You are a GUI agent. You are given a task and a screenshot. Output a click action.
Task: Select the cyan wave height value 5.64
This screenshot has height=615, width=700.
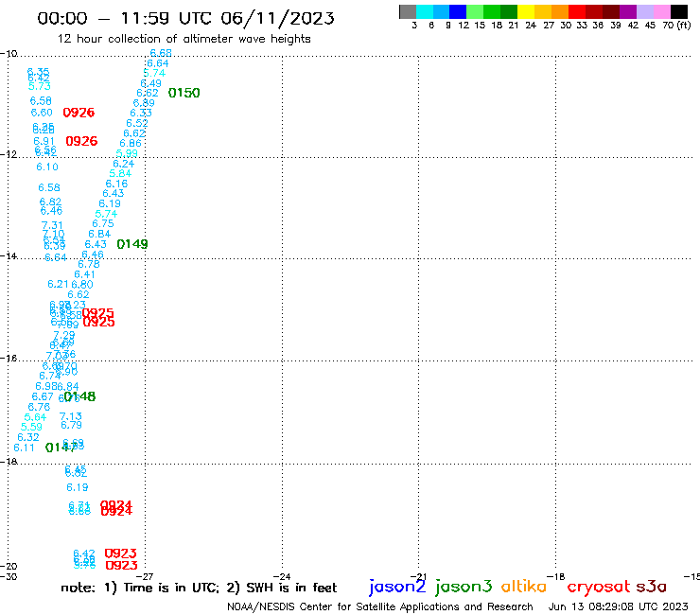[35, 417]
